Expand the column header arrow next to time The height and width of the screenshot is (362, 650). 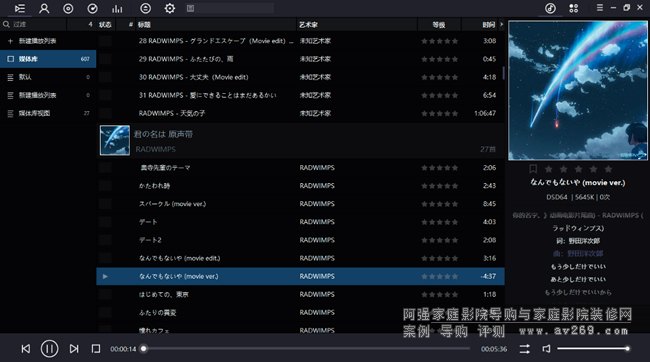(501, 24)
